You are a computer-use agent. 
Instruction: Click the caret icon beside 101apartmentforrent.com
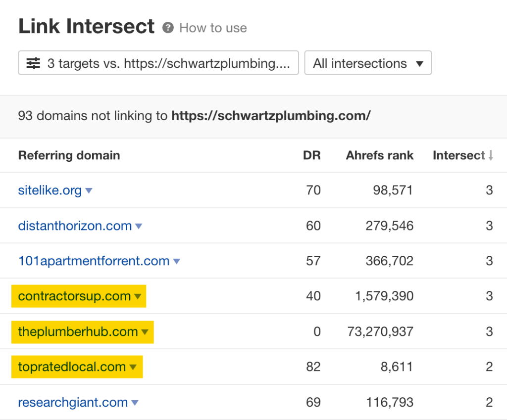coord(177,261)
